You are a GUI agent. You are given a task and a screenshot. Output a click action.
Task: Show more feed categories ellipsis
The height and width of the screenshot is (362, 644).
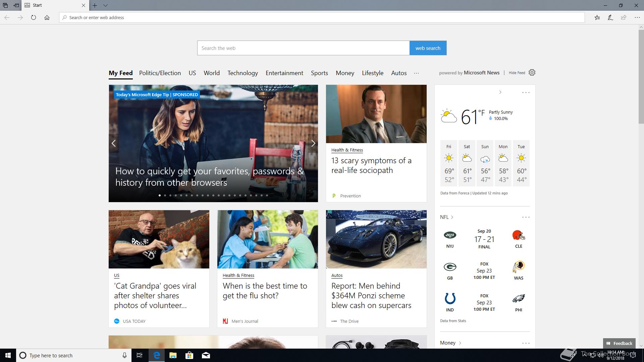pos(416,73)
